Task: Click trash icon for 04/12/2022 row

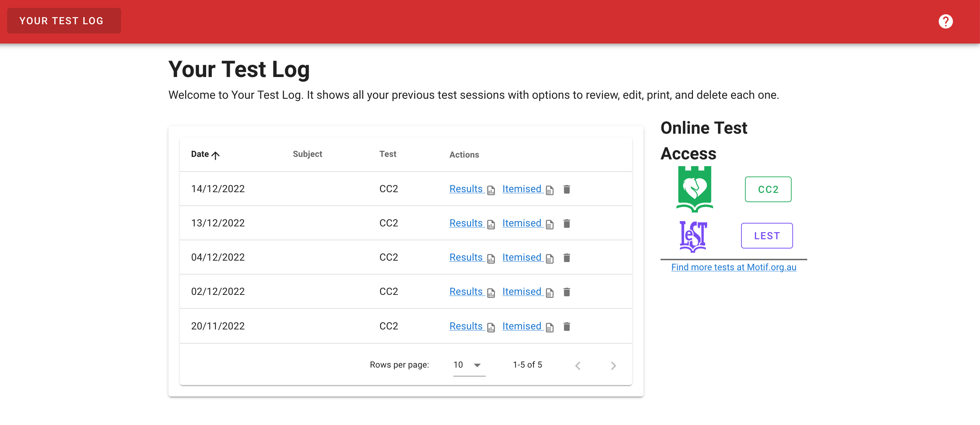Action: coord(567,258)
